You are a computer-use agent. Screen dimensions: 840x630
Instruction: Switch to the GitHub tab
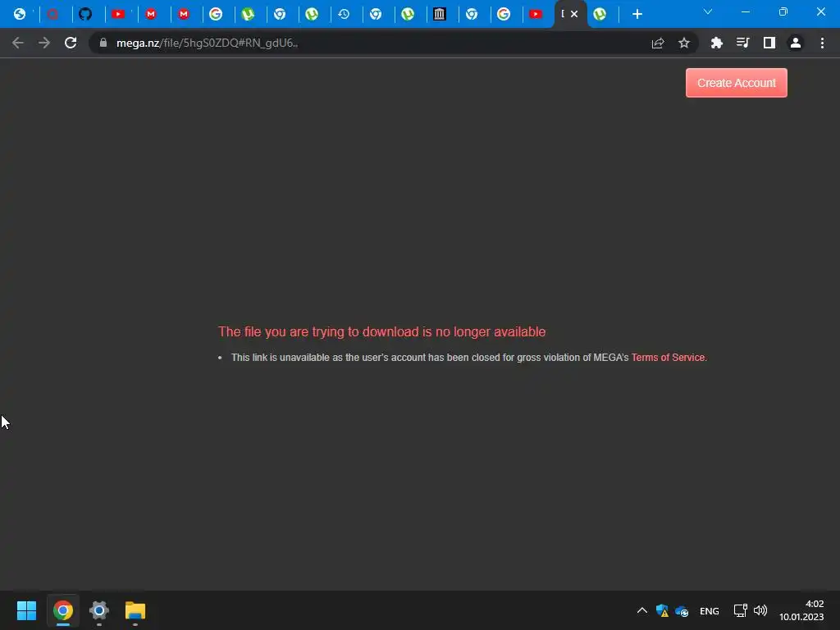(85, 14)
